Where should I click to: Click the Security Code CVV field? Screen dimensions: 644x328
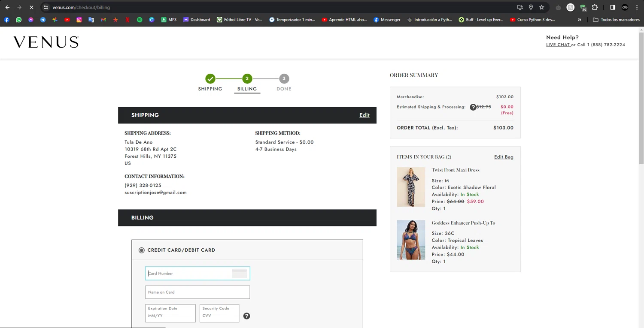pos(219,313)
